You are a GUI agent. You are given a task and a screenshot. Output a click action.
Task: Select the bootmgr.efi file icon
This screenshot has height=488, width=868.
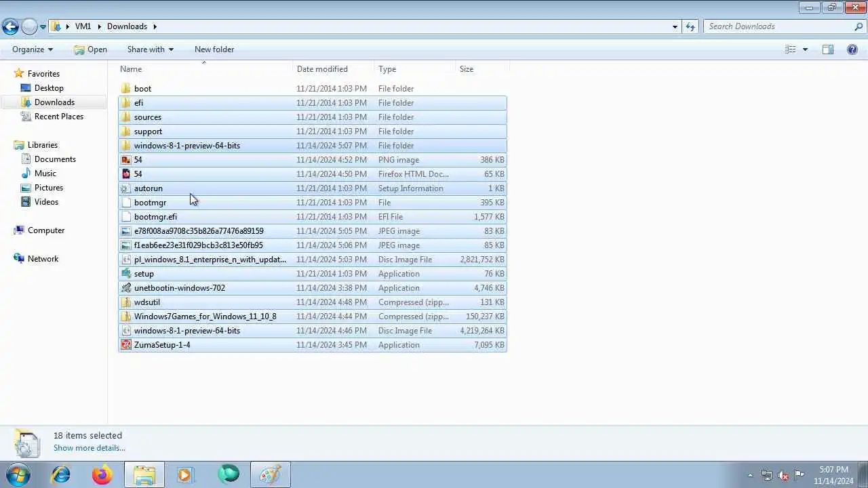126,217
